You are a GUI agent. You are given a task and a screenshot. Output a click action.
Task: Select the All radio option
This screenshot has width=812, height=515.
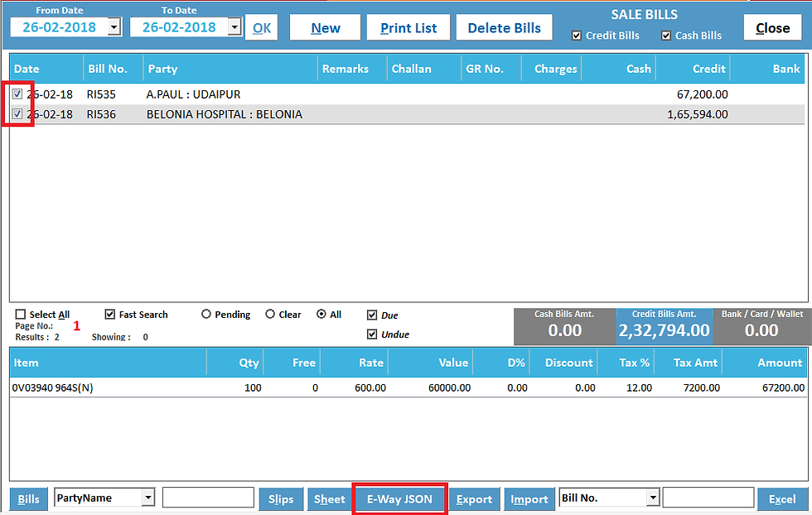321,314
